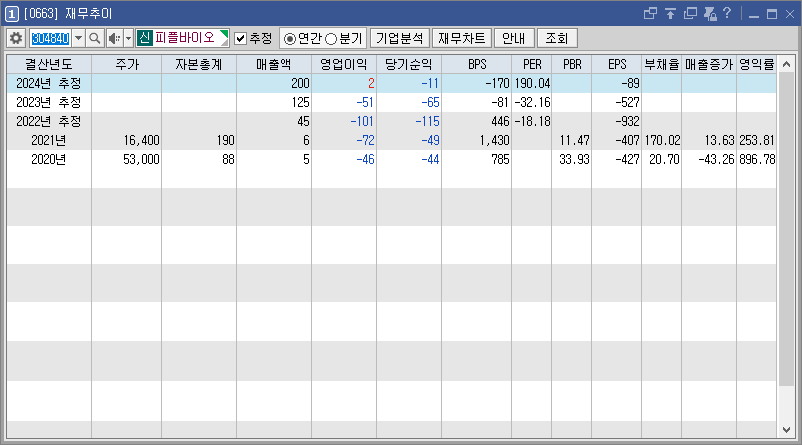Click the 253.81 operating margin cell
Image resolution: width=802 pixels, height=445 pixels.
(x=758, y=140)
